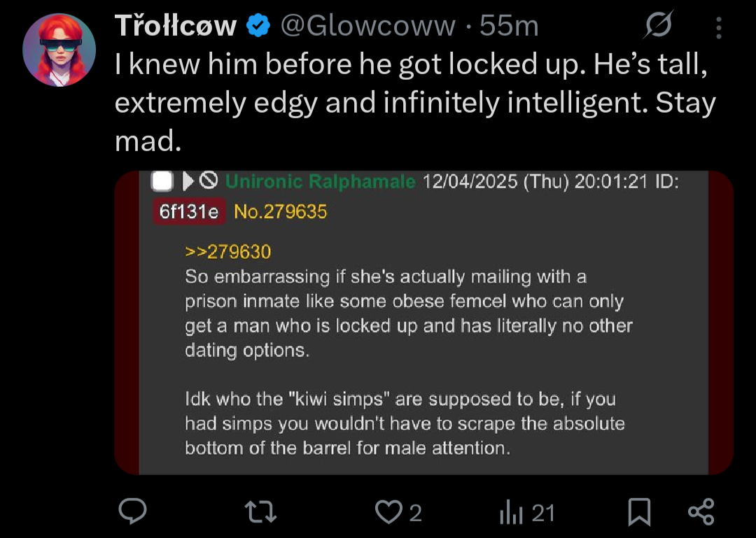Image resolution: width=756 pixels, height=538 pixels.
Task: Click the Grok slashed-circle icon
Action: pyautogui.click(x=660, y=27)
